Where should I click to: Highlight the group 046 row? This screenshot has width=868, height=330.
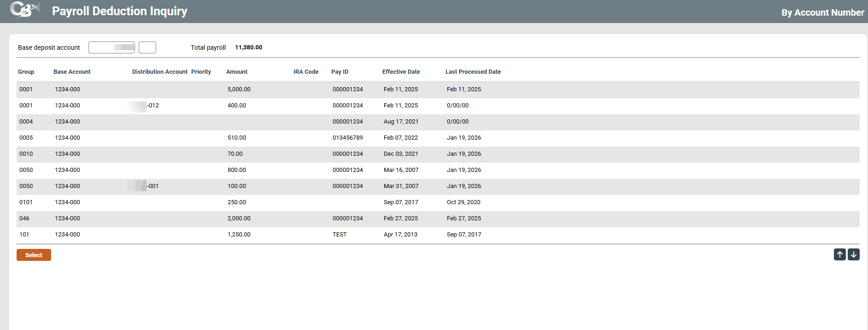coord(24,218)
